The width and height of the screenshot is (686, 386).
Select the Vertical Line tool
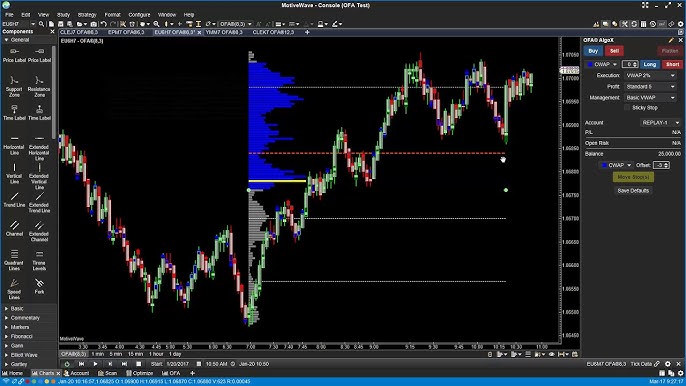[x=14, y=173]
